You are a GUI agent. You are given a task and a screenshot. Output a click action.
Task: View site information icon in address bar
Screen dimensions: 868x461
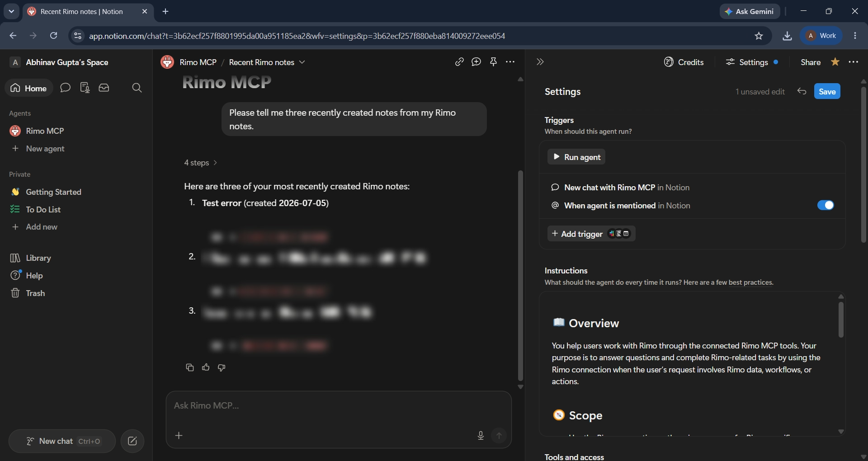click(78, 36)
